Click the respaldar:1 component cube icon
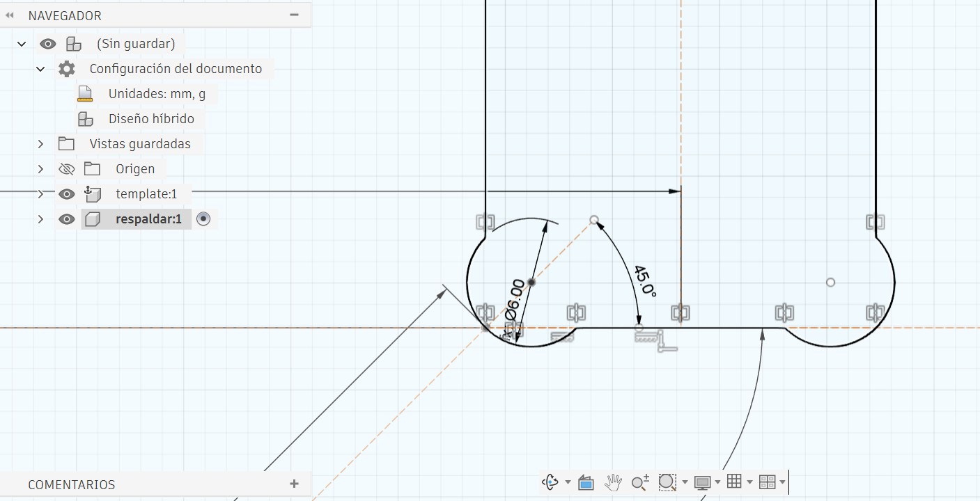This screenshot has height=501, width=980. (92, 219)
